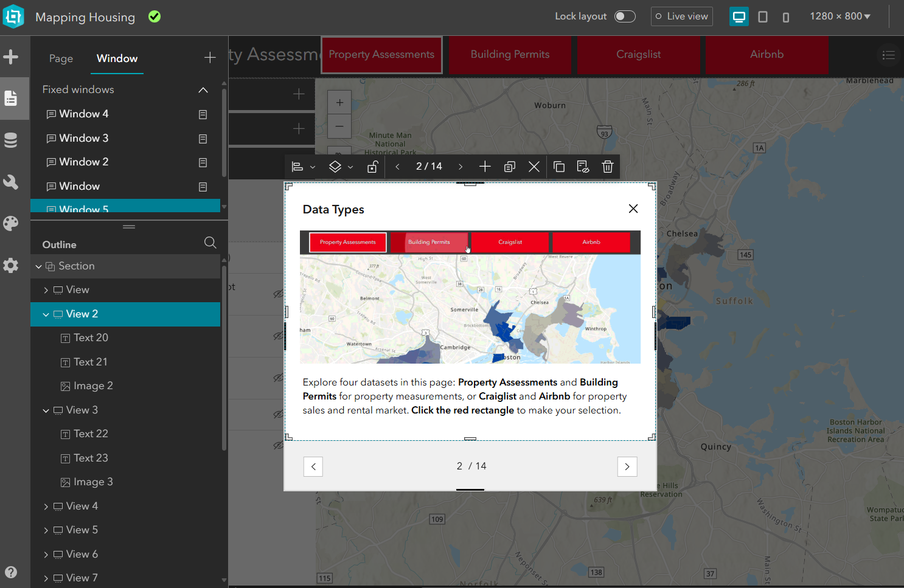Image resolution: width=904 pixels, height=588 pixels.
Task: Click the Property Assessments button on the canvas
Action: pos(381,55)
